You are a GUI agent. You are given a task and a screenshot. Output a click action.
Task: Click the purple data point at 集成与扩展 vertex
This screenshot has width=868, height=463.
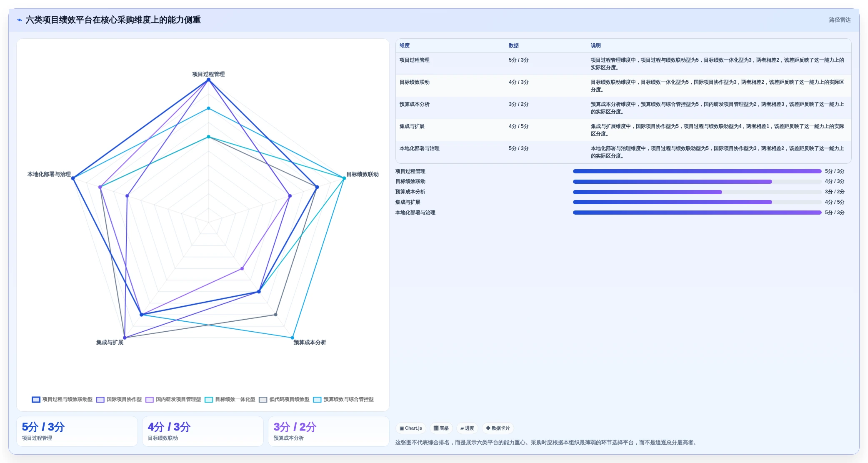(x=125, y=338)
